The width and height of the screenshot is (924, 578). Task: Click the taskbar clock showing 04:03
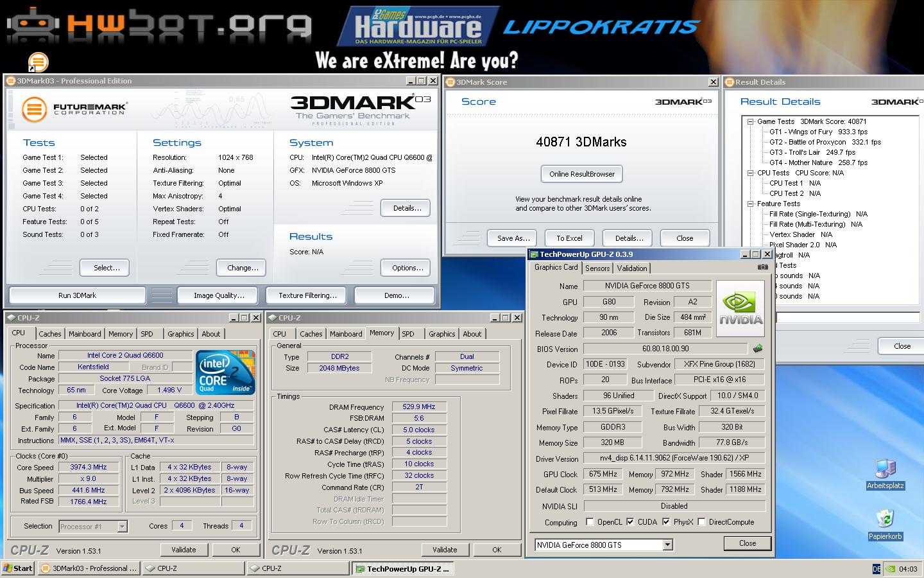[908, 568]
